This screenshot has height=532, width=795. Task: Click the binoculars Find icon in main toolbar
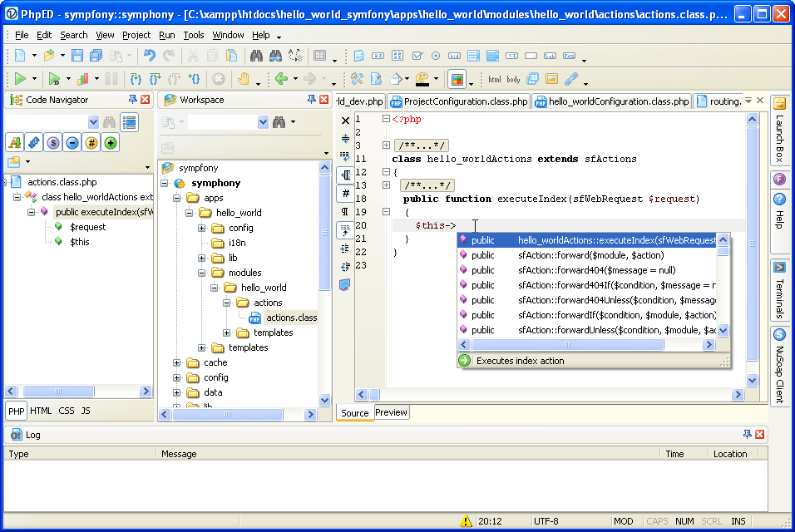pyautogui.click(x=256, y=56)
